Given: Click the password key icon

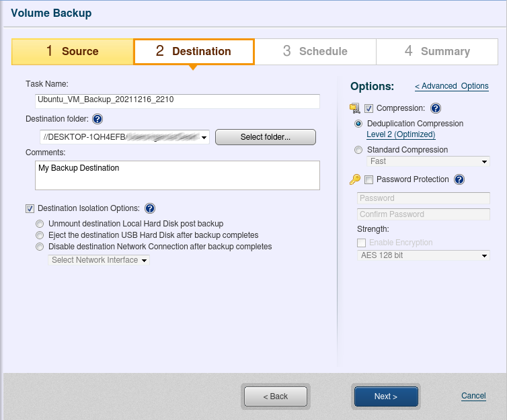Looking at the screenshot, I should tap(355, 179).
